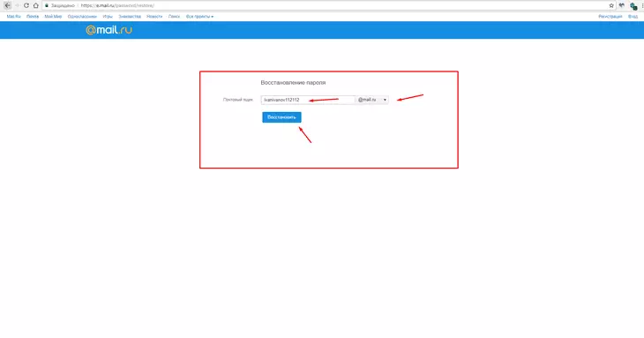Open the Игры link
The image size is (644, 338).
coord(108,17)
